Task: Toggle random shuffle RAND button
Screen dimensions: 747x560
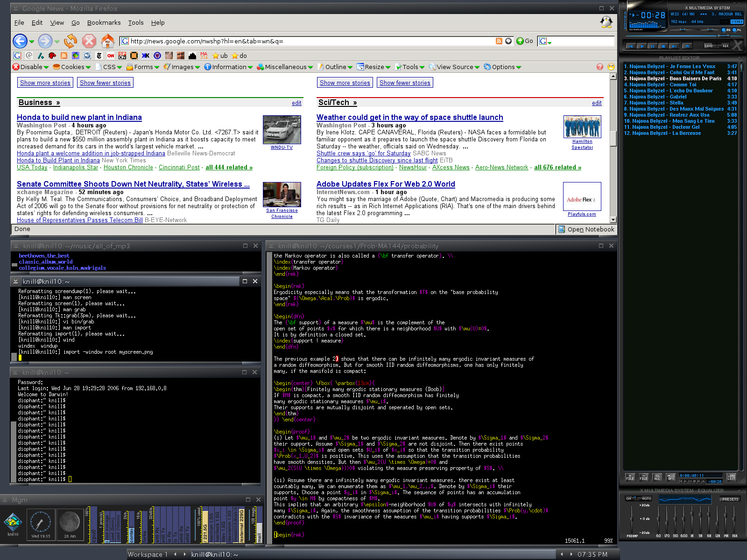Action: coord(709,46)
